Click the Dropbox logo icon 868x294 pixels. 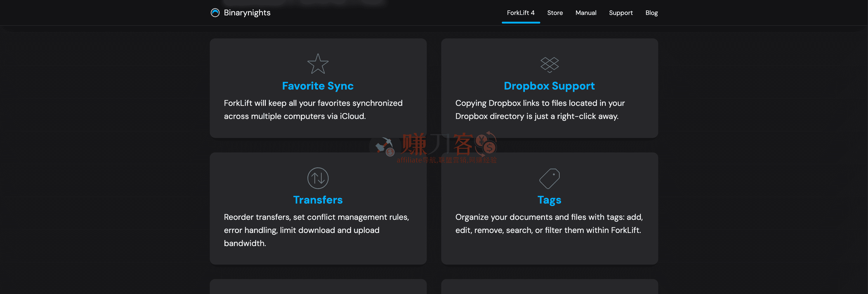click(549, 64)
